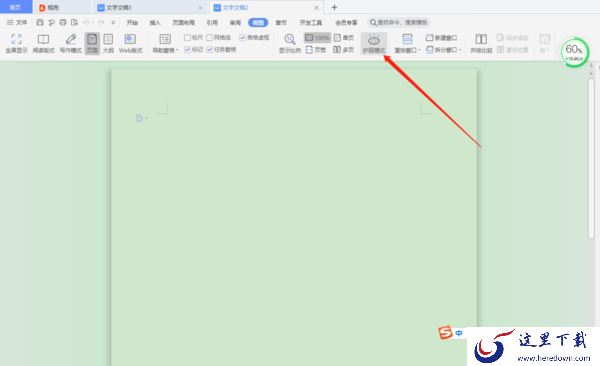Click the plus to add new tab
The width and height of the screenshot is (600, 366).
(334, 7)
